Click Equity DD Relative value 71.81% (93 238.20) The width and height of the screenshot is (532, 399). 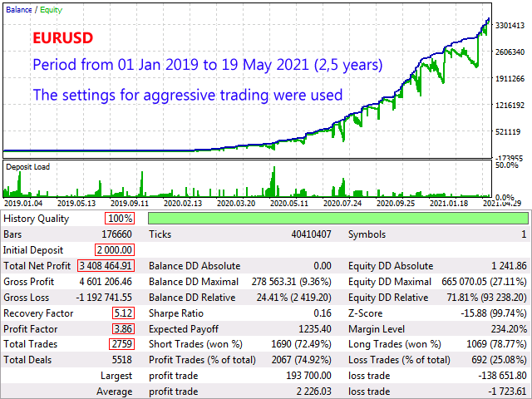click(x=487, y=298)
